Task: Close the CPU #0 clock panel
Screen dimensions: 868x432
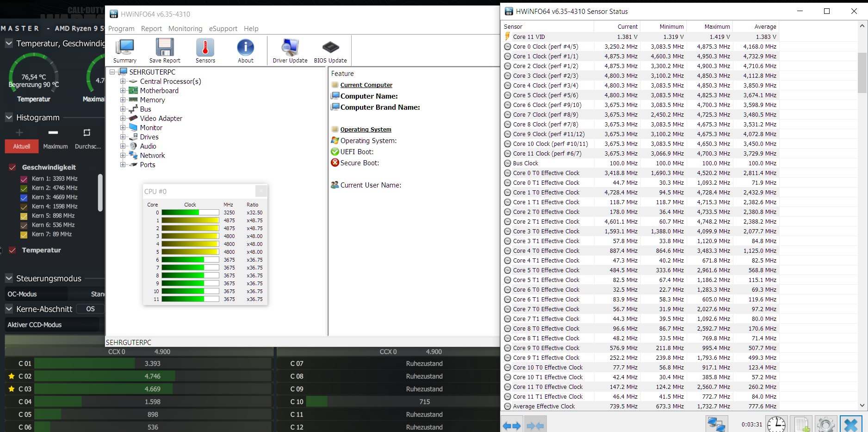Action: click(261, 191)
